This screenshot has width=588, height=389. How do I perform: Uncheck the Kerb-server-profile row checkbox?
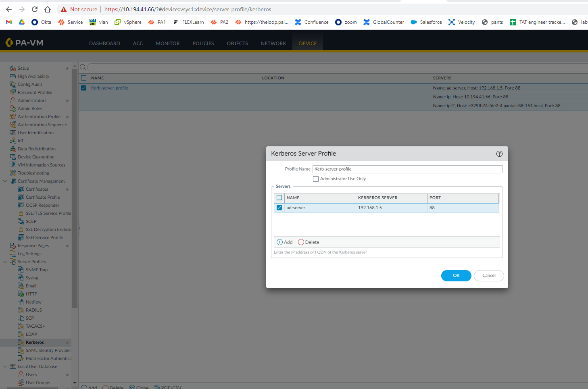(84, 88)
